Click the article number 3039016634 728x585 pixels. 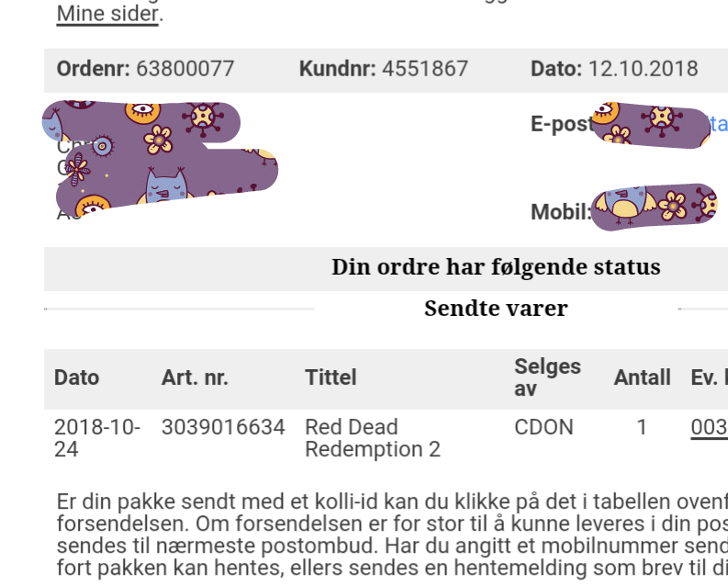tap(223, 427)
